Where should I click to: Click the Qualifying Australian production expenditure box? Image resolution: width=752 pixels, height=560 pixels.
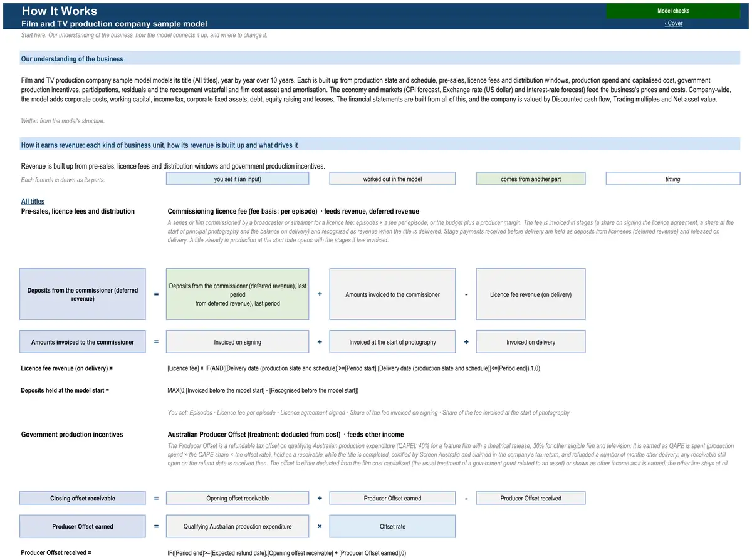point(238,527)
